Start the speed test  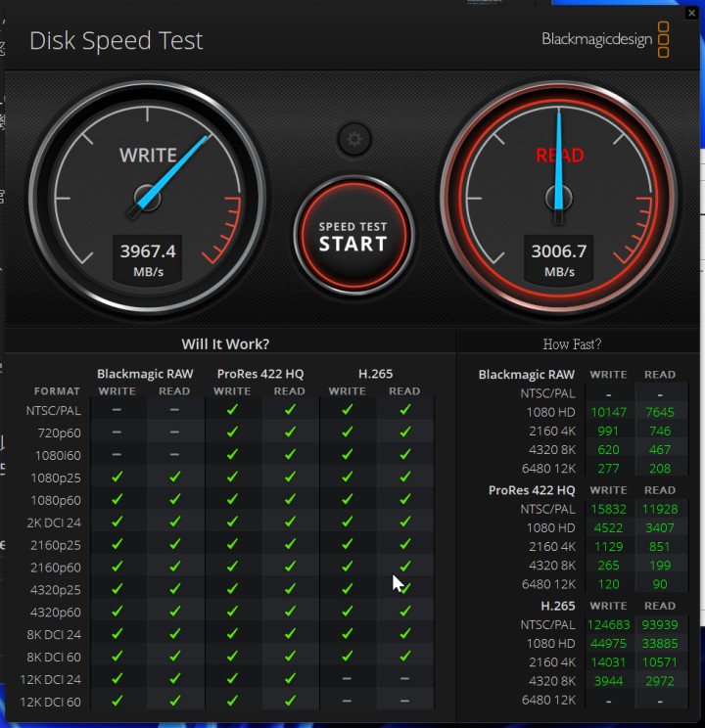coord(353,236)
